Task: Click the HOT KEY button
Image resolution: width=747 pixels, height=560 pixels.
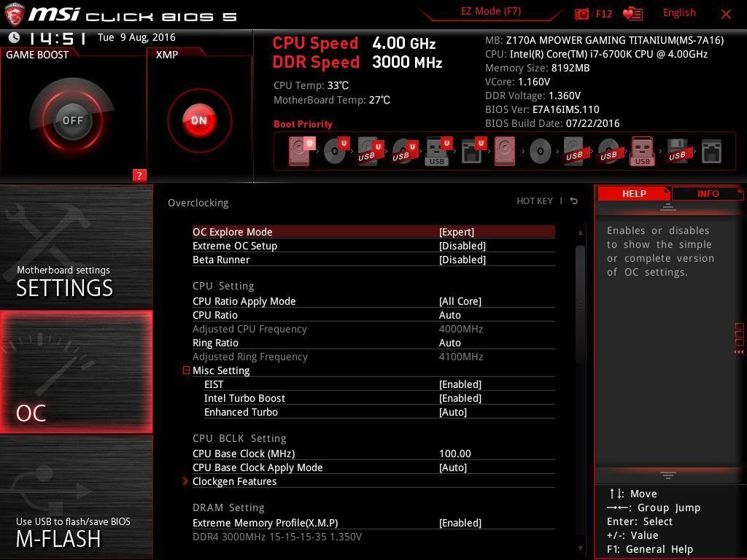Action: pos(535,201)
